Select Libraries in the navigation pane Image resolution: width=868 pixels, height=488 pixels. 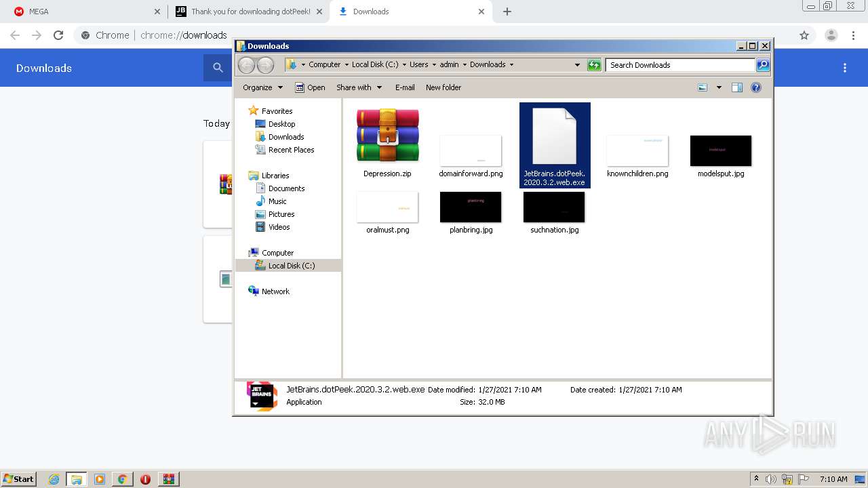point(269,176)
